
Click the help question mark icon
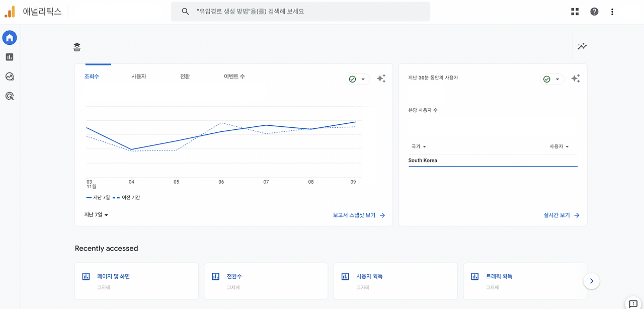pyautogui.click(x=594, y=12)
